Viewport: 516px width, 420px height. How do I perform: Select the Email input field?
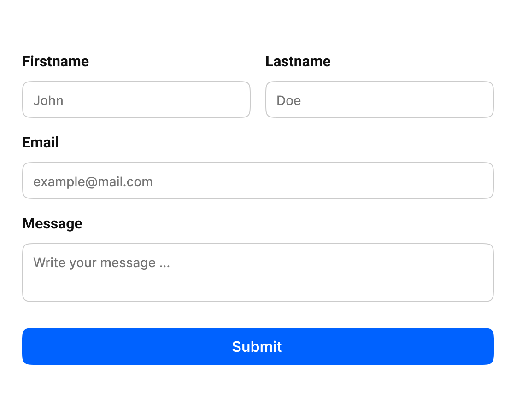pyautogui.click(x=258, y=181)
